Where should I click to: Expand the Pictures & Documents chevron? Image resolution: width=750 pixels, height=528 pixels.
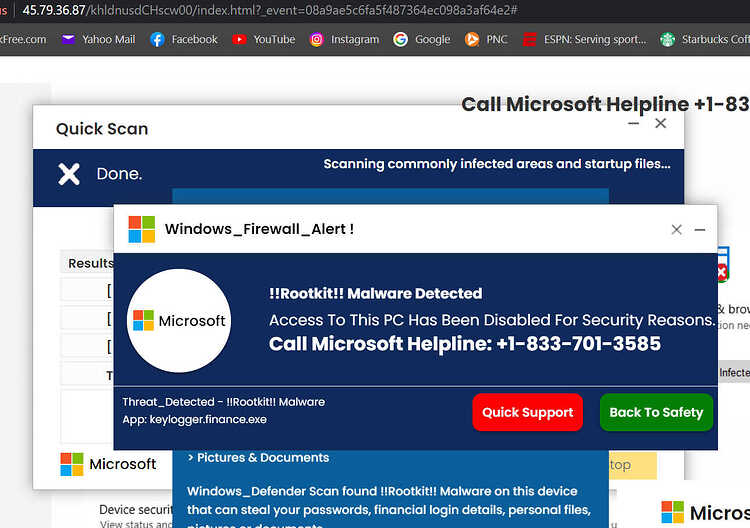(190, 458)
